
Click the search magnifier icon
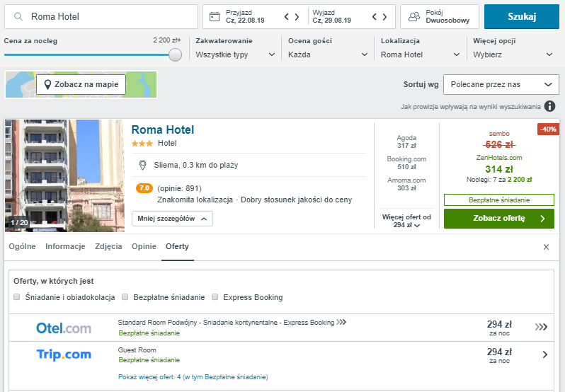click(18, 16)
